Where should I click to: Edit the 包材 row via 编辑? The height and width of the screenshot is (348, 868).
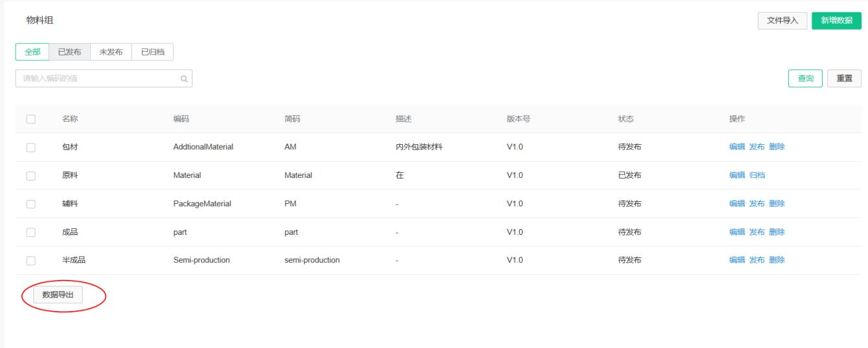point(737,147)
